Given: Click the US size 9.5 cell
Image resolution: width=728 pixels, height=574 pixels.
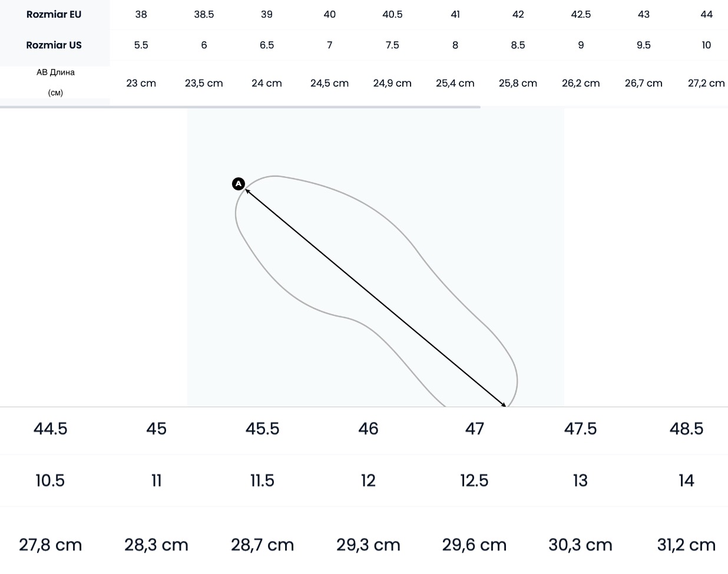Looking at the screenshot, I should [644, 45].
